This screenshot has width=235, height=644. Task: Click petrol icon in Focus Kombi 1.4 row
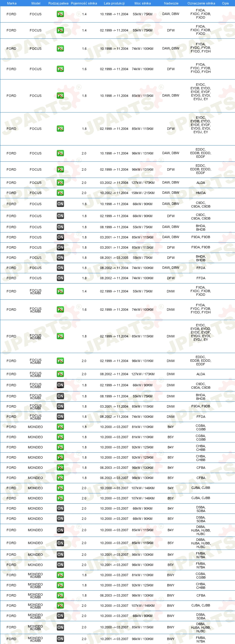(x=60, y=291)
